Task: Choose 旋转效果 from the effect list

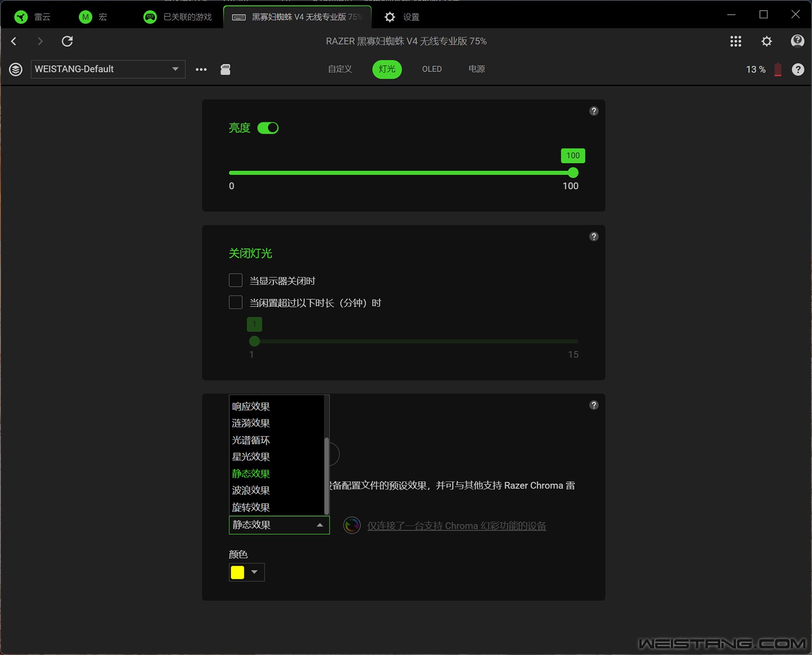Action: tap(276, 507)
